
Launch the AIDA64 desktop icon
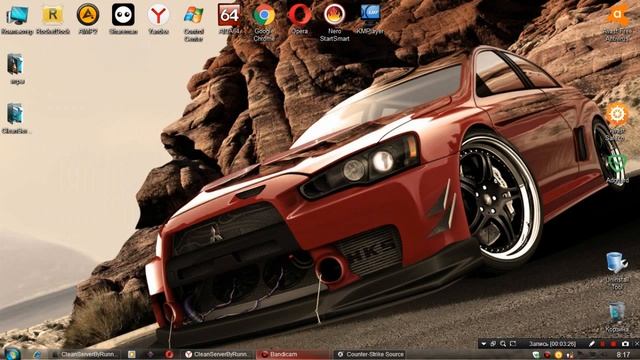pyautogui.click(x=229, y=18)
